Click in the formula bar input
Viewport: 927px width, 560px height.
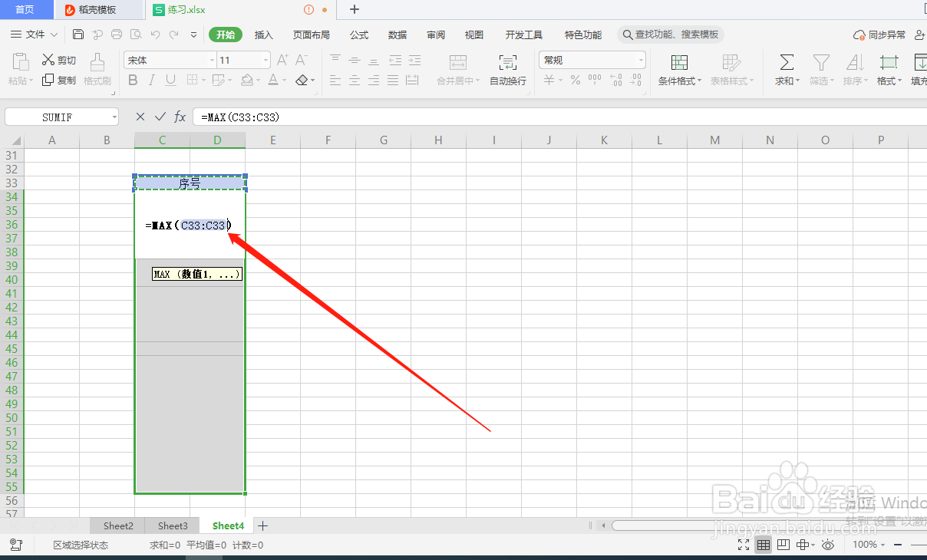click(x=559, y=117)
